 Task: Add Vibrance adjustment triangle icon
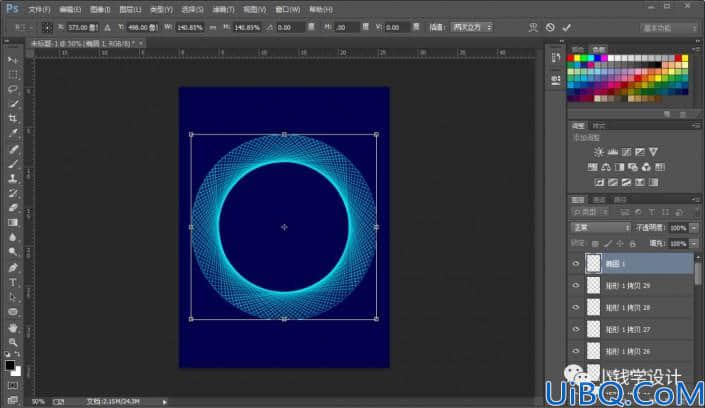point(653,152)
